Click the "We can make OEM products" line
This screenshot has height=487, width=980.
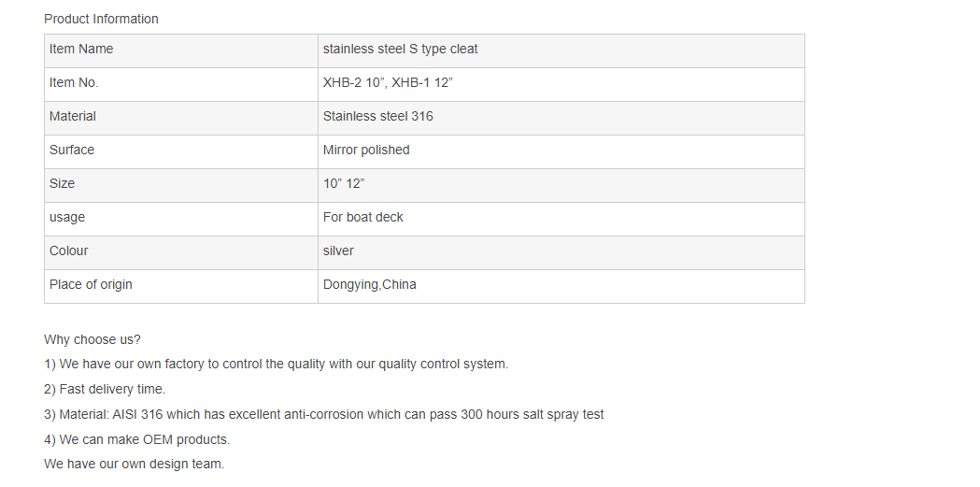(x=136, y=439)
